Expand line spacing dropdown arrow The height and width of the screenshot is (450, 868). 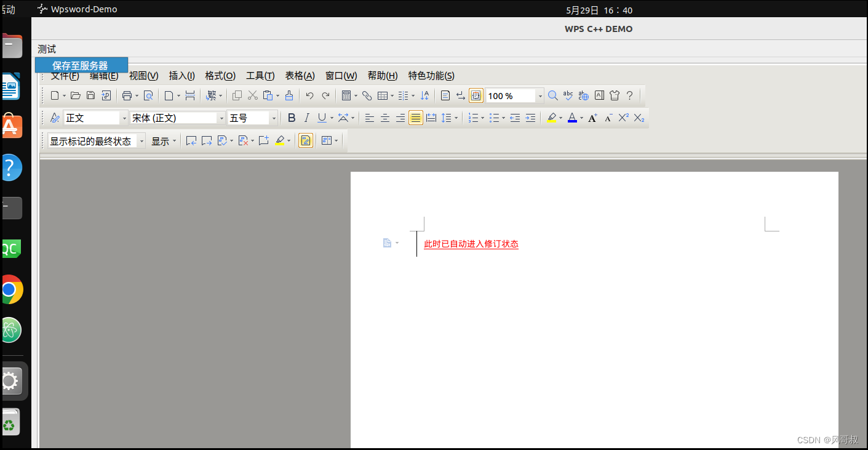456,118
